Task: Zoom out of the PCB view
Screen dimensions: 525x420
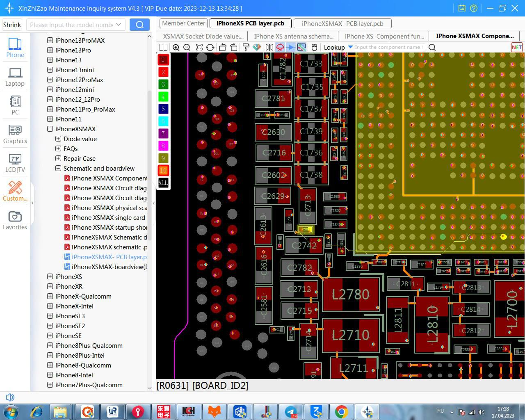Action: (187, 47)
